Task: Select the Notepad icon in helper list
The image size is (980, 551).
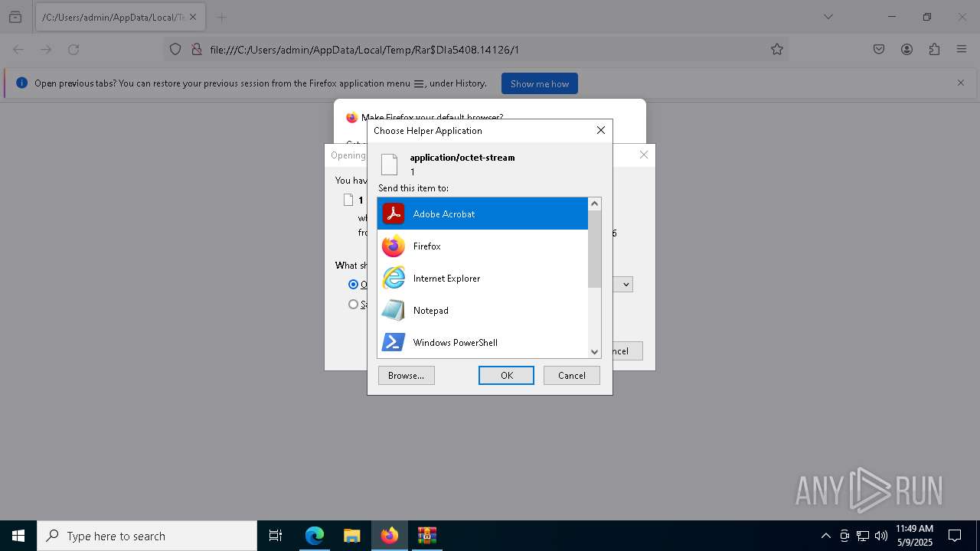Action: click(394, 310)
